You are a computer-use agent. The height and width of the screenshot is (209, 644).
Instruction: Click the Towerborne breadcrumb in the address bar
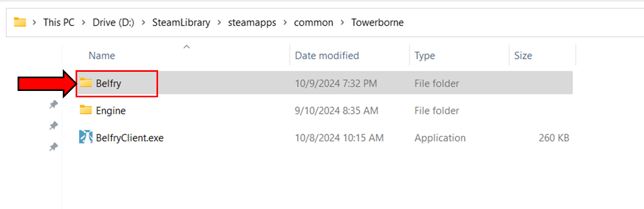pos(377,22)
